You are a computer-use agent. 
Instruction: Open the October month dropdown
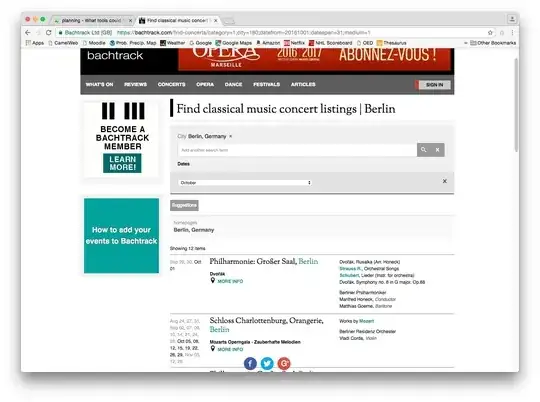[x=245, y=183]
